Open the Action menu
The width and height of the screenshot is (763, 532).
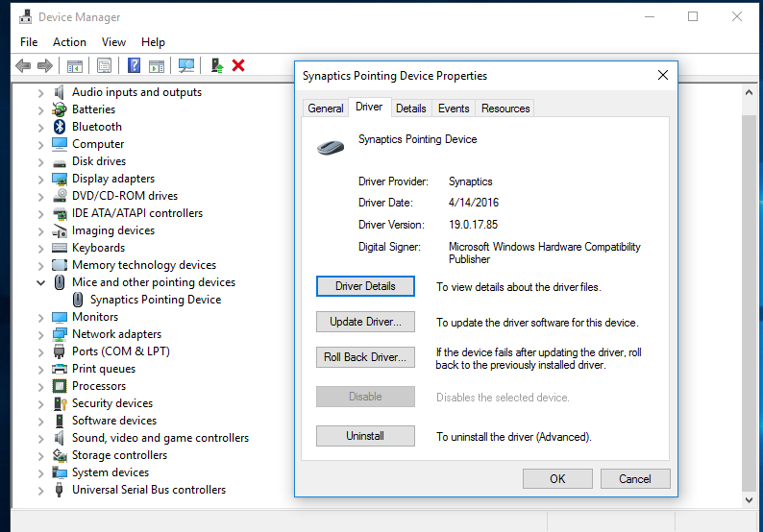[69, 42]
